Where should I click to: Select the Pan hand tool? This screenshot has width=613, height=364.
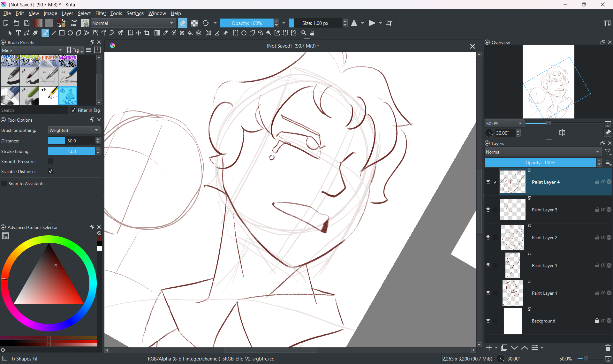pos(312,33)
